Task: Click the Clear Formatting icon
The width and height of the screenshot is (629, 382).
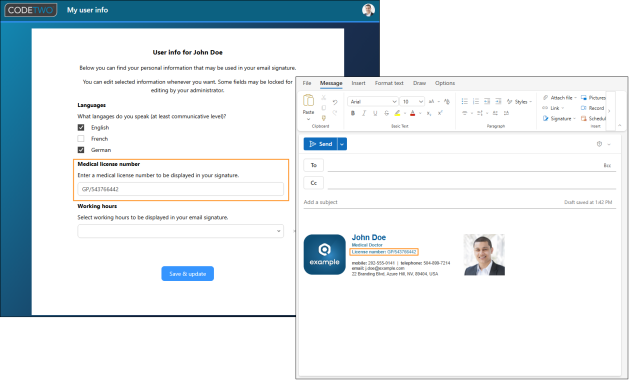Action: coord(447,102)
